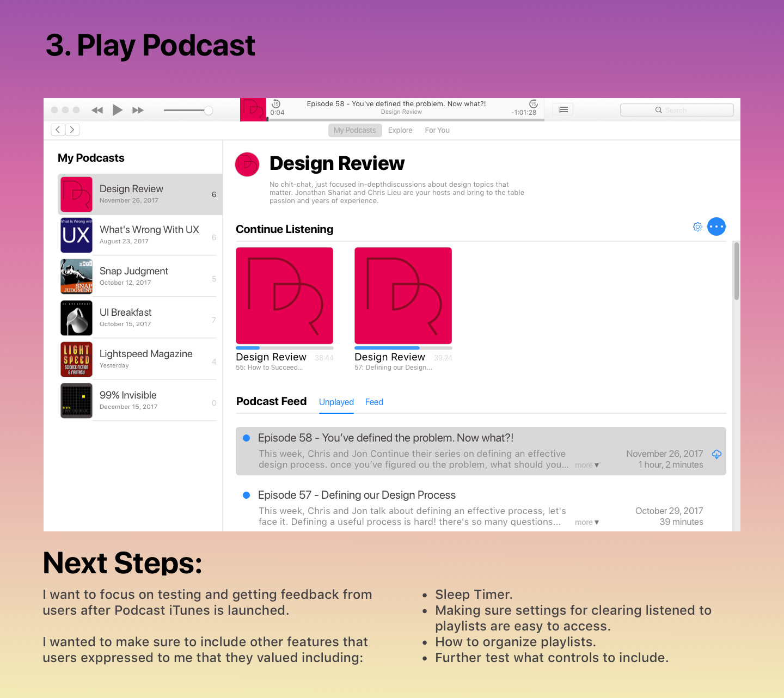This screenshot has width=784, height=698.
Task: Click the UI Breakfast artwork thumbnail
Action: [x=76, y=318]
